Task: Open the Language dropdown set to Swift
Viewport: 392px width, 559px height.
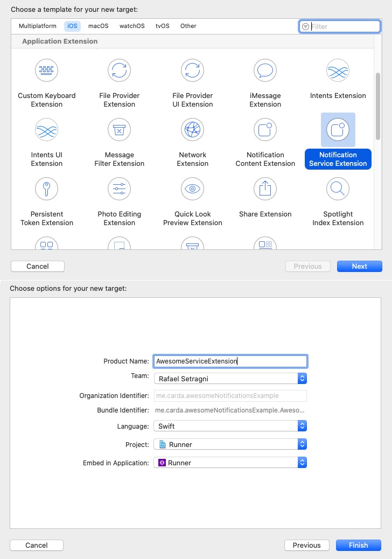Action: (x=230, y=426)
